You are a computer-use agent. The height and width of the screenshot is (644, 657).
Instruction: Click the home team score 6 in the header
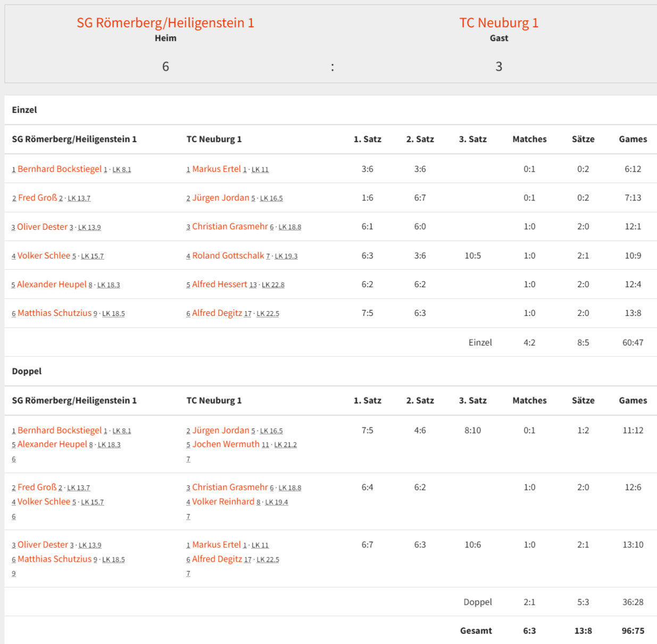pos(165,66)
